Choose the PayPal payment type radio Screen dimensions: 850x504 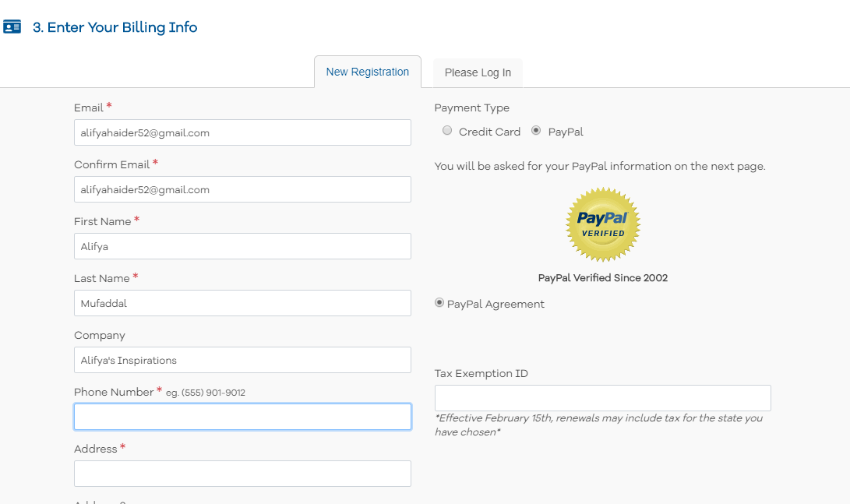pos(536,131)
